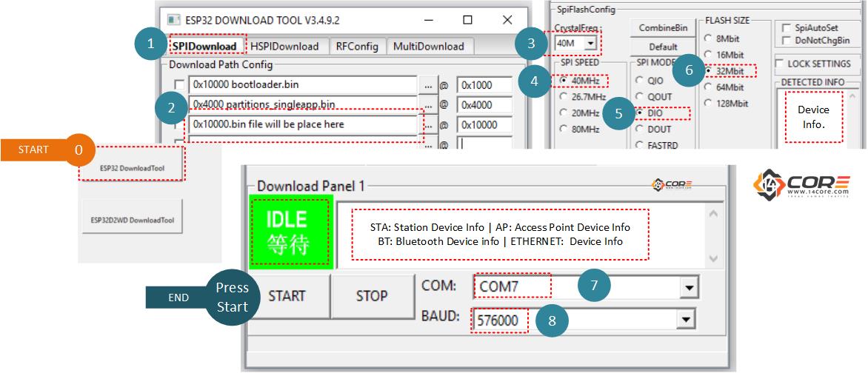
Task: Maximize the ESP32 Download Tool window
Action: point(468,21)
